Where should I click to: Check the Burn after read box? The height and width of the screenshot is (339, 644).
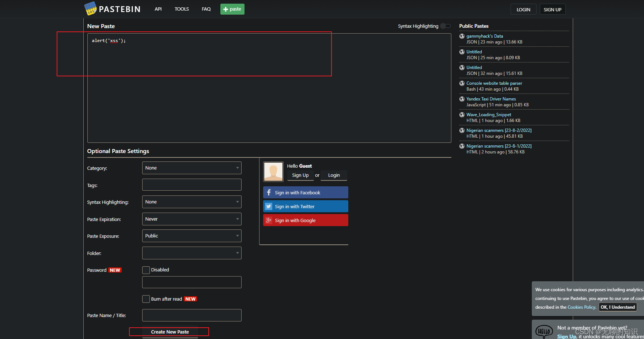pyautogui.click(x=146, y=299)
